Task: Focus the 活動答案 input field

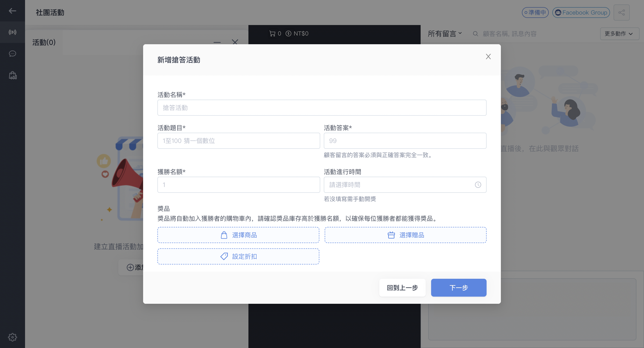Action: tap(405, 141)
